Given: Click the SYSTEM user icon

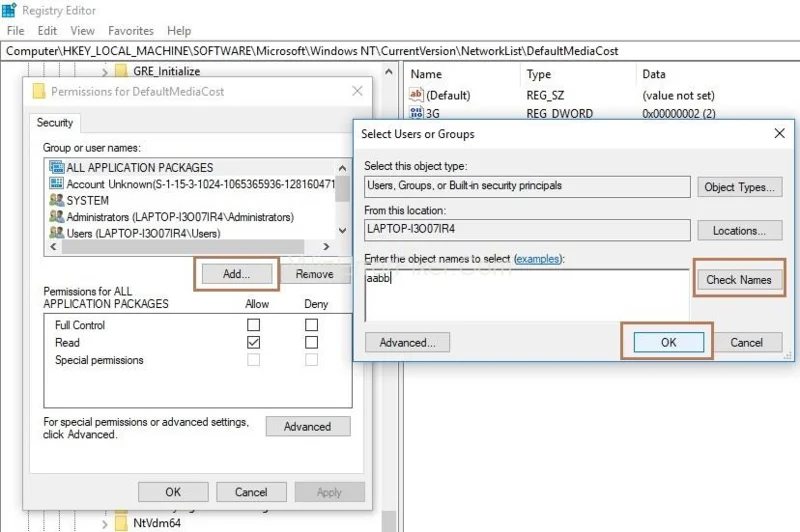Looking at the screenshot, I should pos(57,200).
